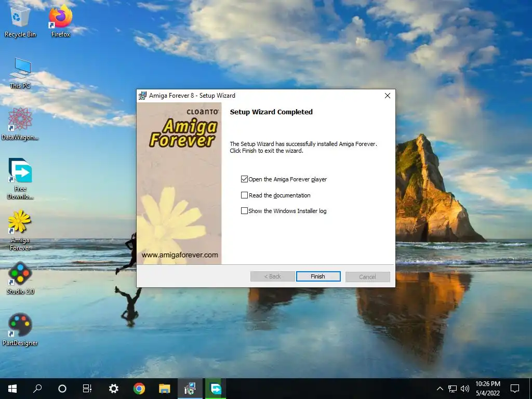This screenshot has width=532, height=399.
Task: Open taskbar search magnifier
Action: [37, 389]
